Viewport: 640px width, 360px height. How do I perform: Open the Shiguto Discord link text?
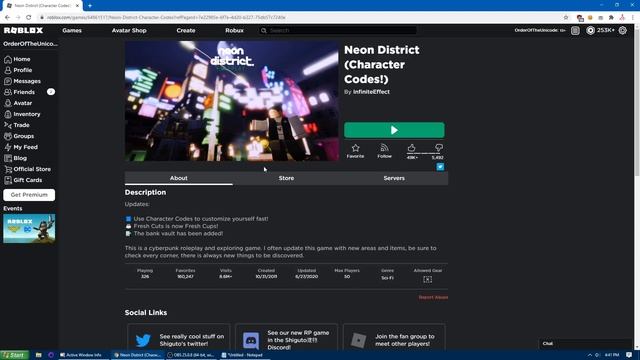(298, 340)
